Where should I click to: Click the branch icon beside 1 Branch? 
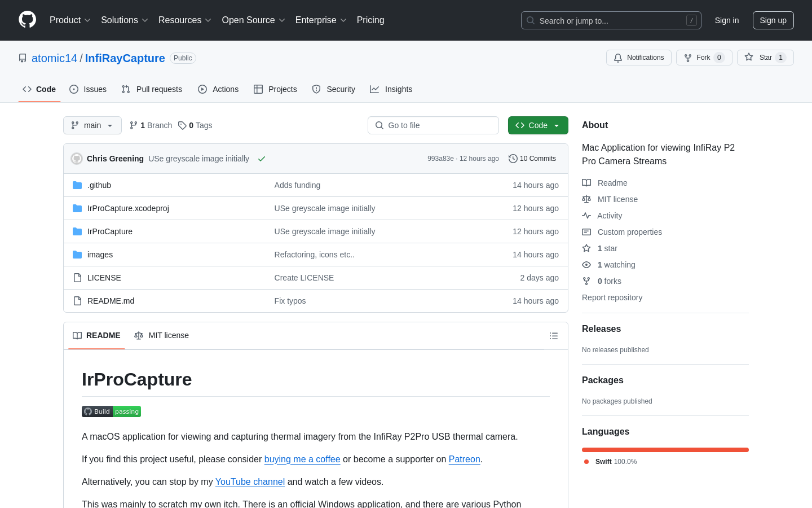coord(134,125)
